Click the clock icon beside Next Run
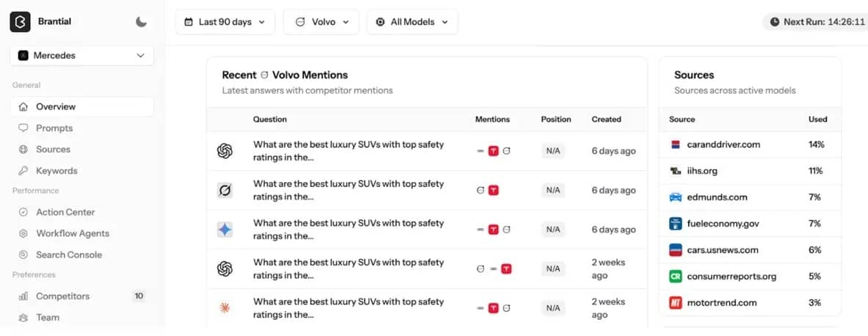 tap(775, 22)
